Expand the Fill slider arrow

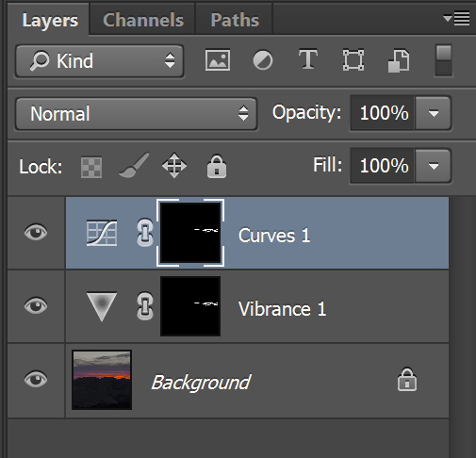click(x=434, y=166)
